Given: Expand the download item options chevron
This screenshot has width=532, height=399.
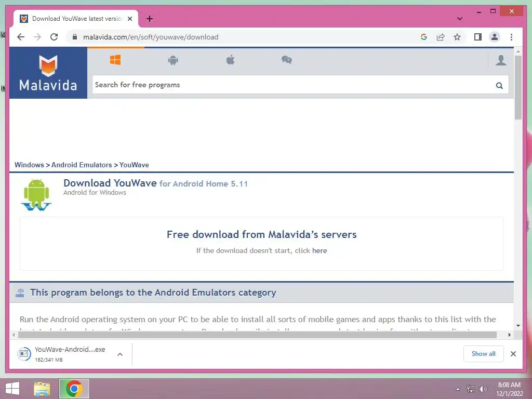Looking at the screenshot, I should pyautogui.click(x=120, y=354).
